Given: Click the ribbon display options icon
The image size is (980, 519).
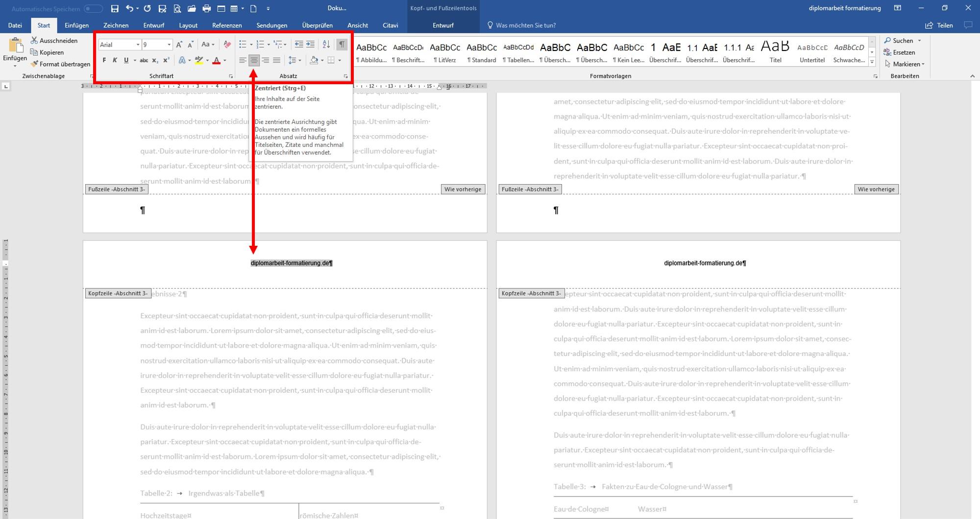Looking at the screenshot, I should coord(898,8).
